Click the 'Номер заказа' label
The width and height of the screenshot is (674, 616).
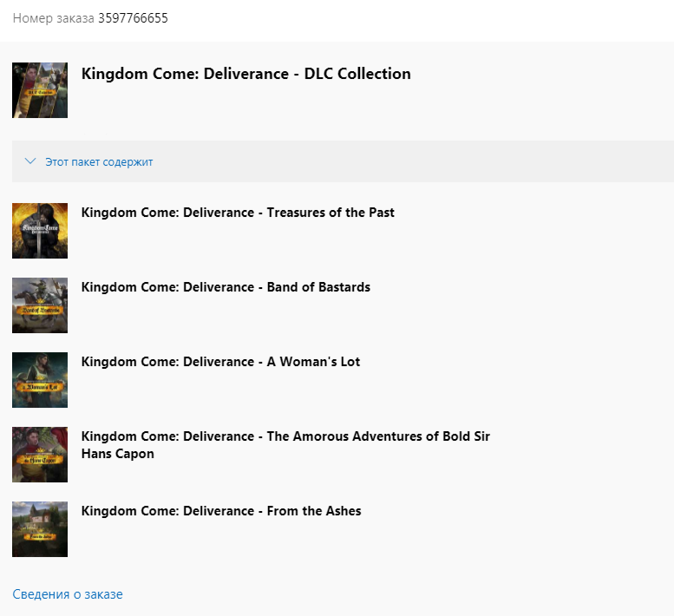(53, 18)
